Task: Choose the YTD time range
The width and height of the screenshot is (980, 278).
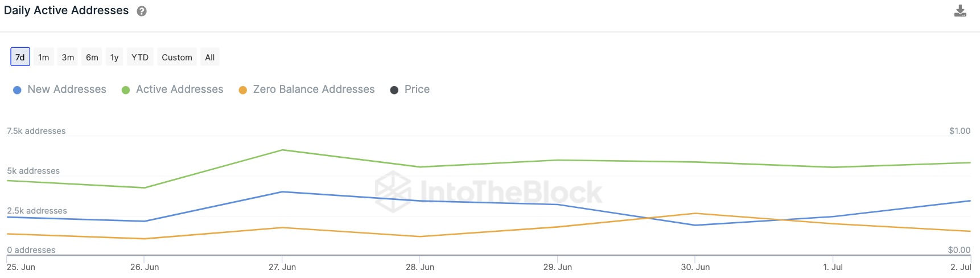Action: [140, 57]
